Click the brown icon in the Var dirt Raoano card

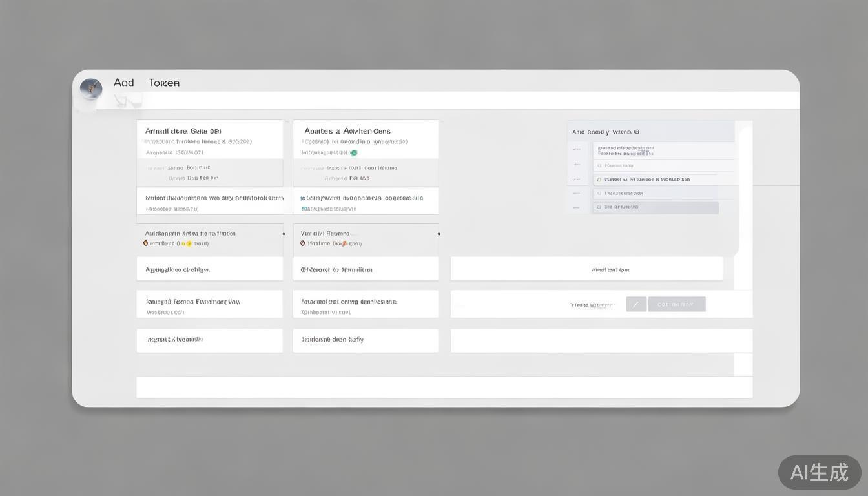pos(303,243)
